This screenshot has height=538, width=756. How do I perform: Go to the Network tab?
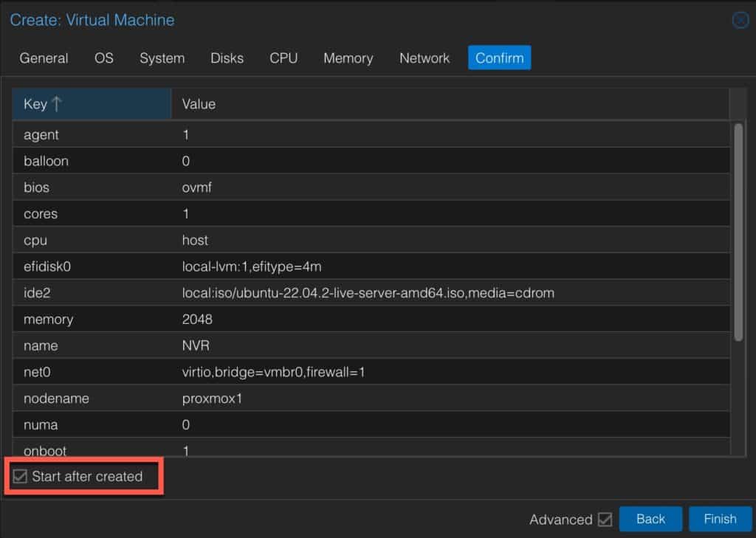tap(425, 58)
